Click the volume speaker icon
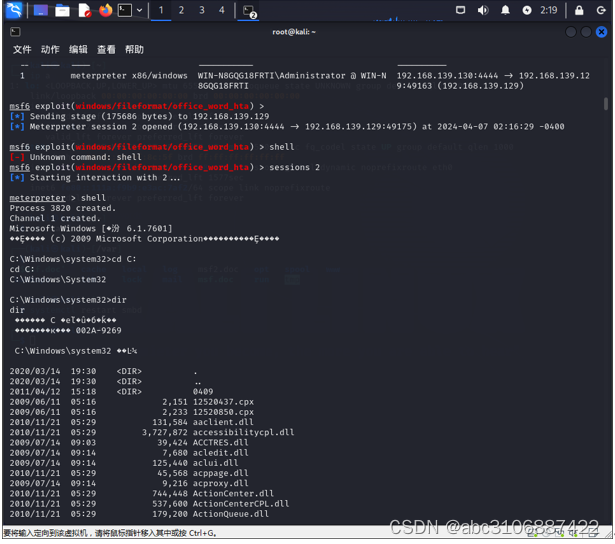Screen dimensions: 615x544 click(483, 10)
